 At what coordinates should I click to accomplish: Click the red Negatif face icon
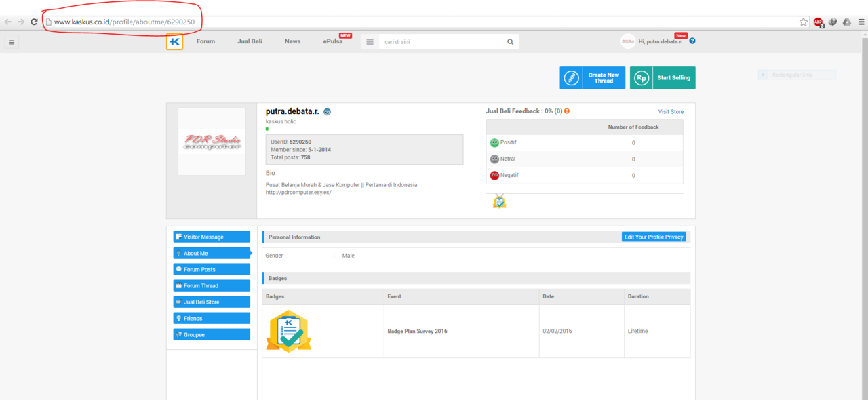494,176
